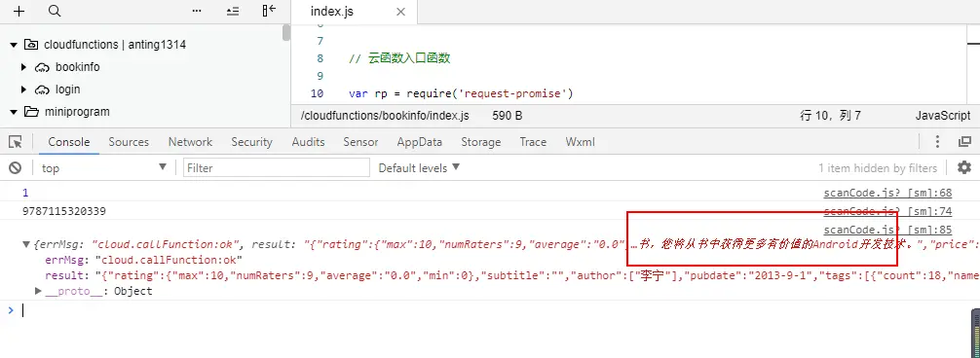Click the errMsg "cloud.callFunction:ok" property line
Screen dimensions: 980x358
[x=144, y=260]
